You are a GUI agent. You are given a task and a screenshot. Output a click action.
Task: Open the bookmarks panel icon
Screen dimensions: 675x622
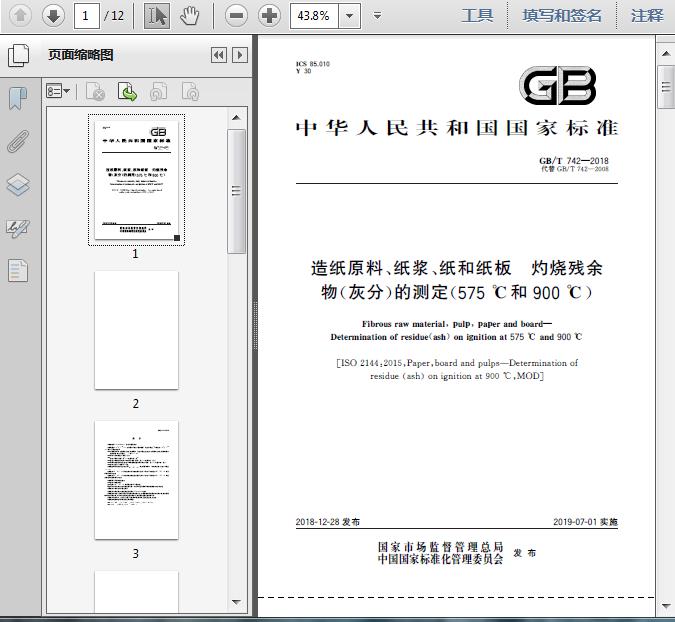coord(18,98)
